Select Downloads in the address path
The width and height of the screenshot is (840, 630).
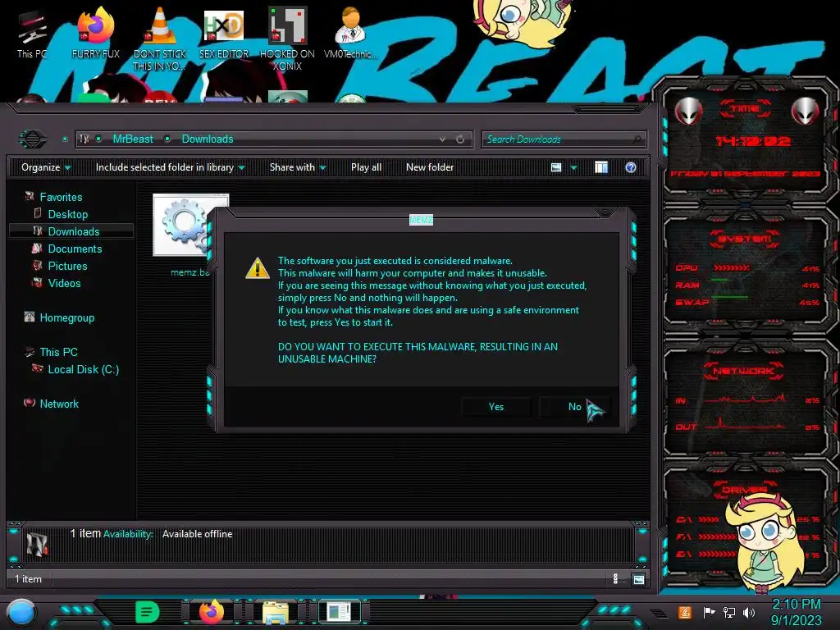point(208,139)
